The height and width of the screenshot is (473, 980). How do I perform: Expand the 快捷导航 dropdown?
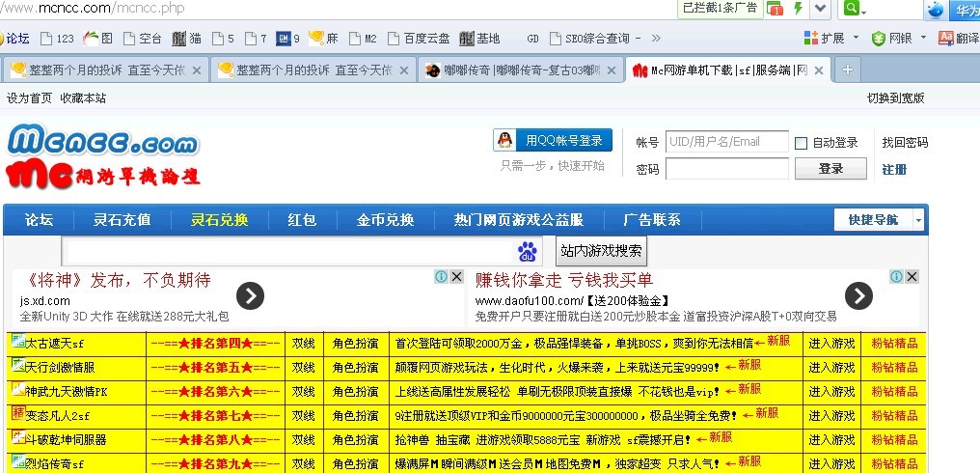click(917, 220)
